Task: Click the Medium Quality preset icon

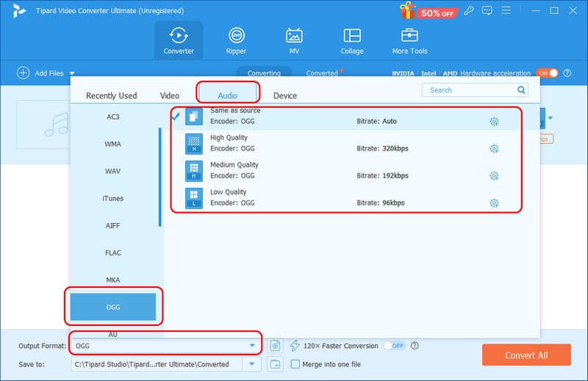Action: coord(194,171)
